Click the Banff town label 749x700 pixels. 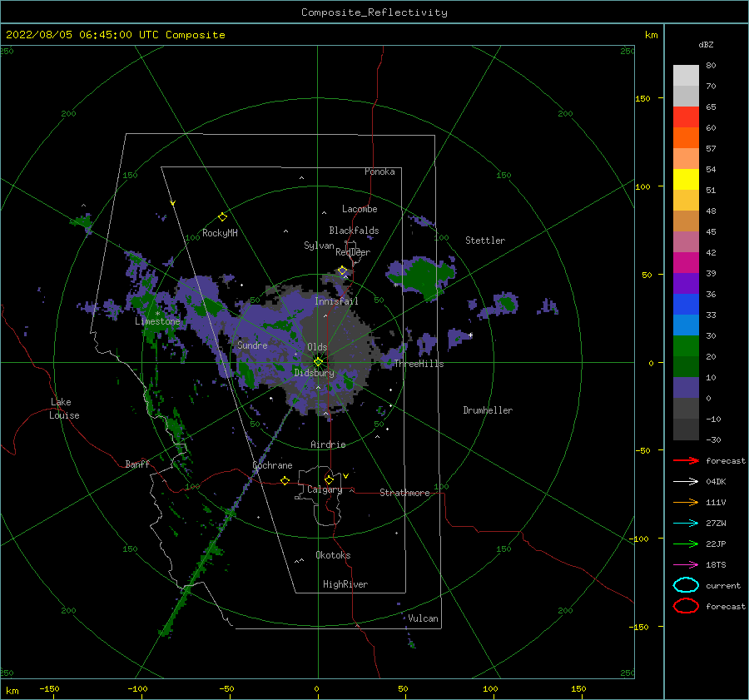(x=137, y=464)
